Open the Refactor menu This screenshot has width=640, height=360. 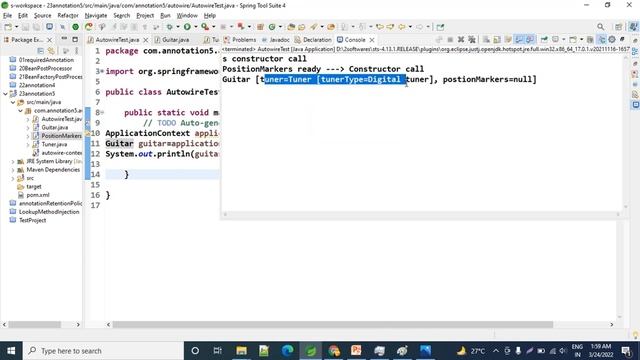pyautogui.click(x=68, y=16)
